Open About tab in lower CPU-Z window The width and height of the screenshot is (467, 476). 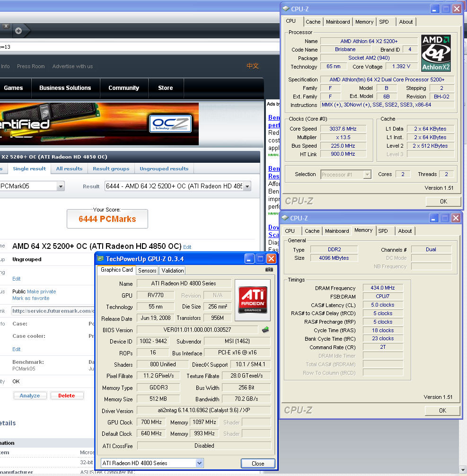pyautogui.click(x=405, y=231)
